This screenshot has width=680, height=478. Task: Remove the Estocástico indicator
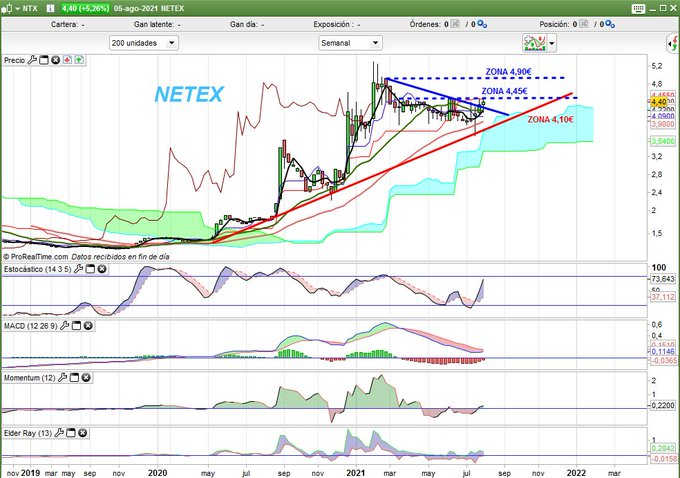(102, 269)
